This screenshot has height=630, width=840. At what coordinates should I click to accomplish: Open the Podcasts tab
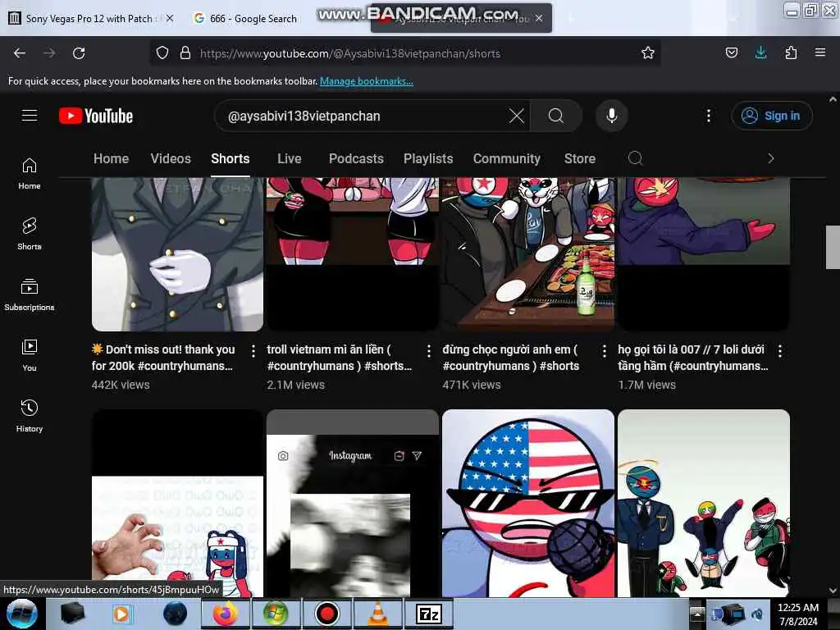pos(356,158)
